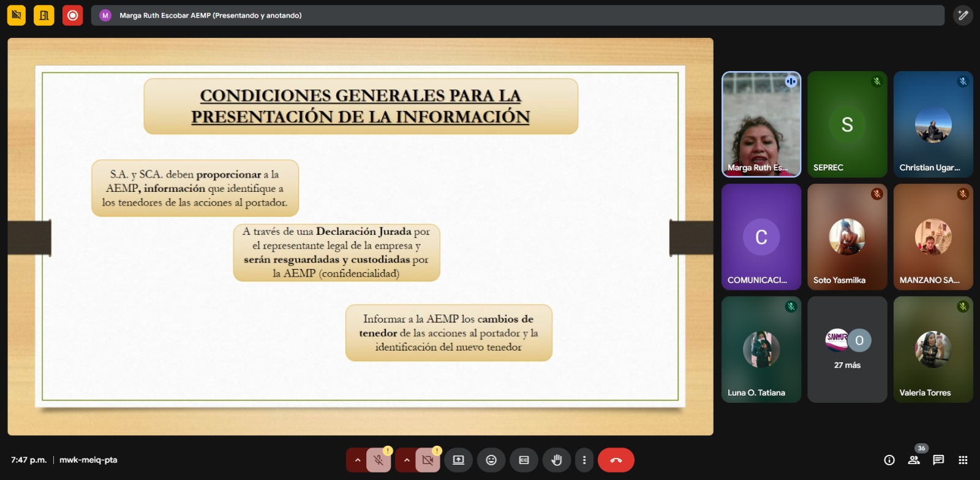Screen dimensions: 980x480
Task: Click the red recording indicator icon
Action: point(72,15)
